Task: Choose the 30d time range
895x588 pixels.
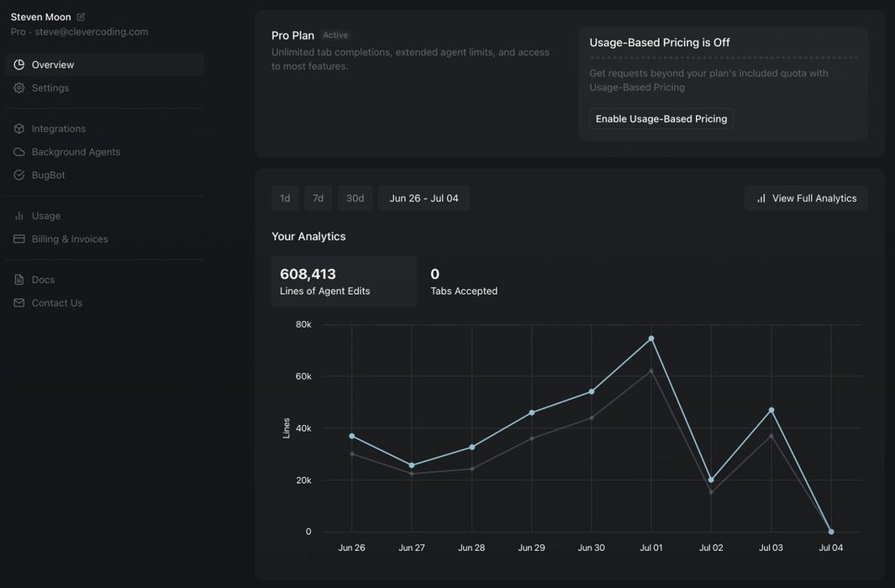Action: click(x=355, y=198)
